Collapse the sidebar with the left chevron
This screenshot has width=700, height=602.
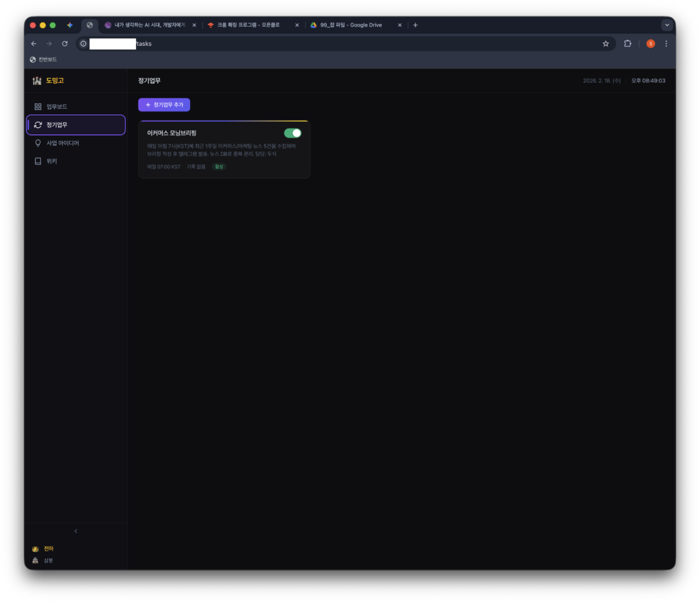pyautogui.click(x=76, y=532)
